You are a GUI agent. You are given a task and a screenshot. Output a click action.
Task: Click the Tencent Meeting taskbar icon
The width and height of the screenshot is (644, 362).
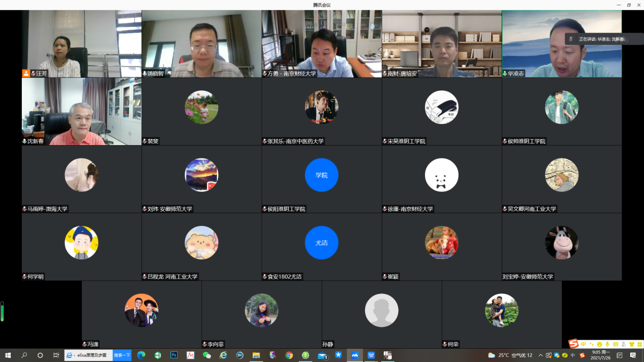click(355, 355)
